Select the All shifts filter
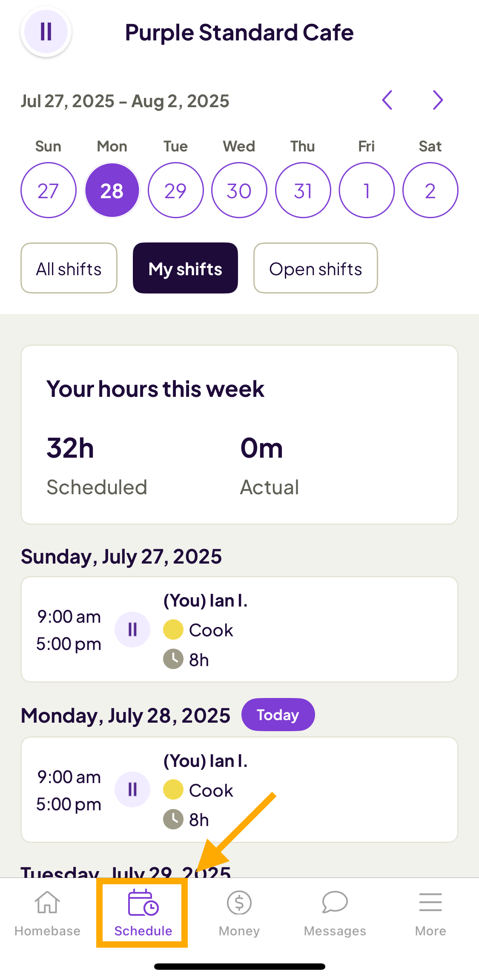This screenshot has width=479, height=980. click(x=69, y=268)
